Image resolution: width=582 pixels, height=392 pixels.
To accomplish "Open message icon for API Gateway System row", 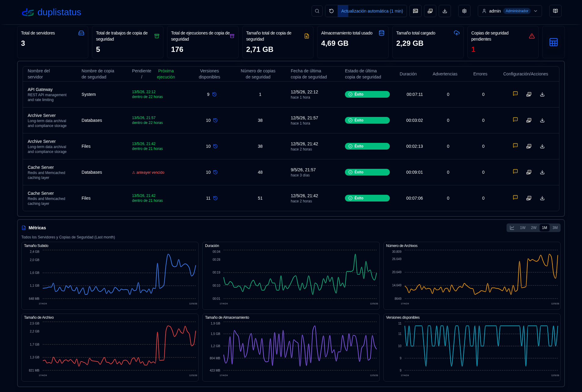I will (515, 94).
